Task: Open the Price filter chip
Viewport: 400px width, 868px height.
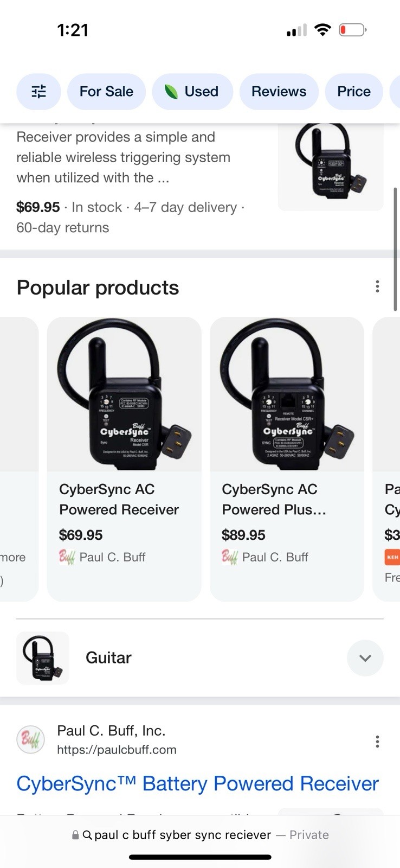Action: click(354, 92)
